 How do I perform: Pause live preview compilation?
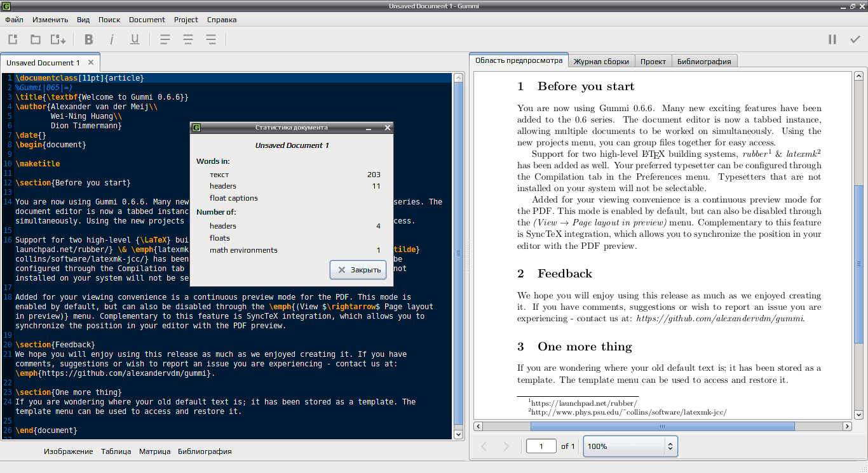(832, 39)
